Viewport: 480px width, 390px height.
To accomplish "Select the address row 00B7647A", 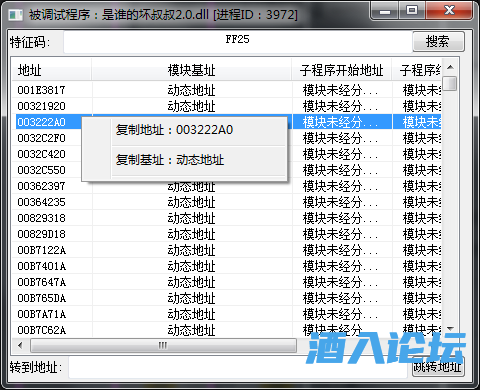I will click(227, 282).
